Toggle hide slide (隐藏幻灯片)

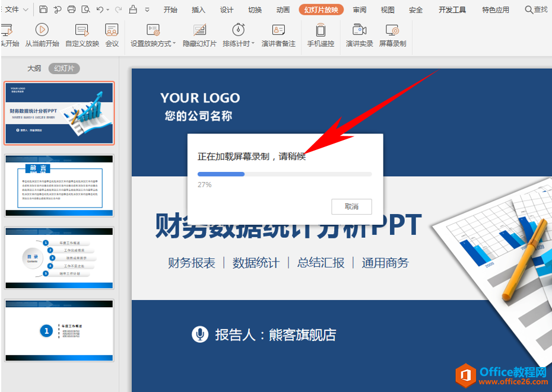coord(199,35)
